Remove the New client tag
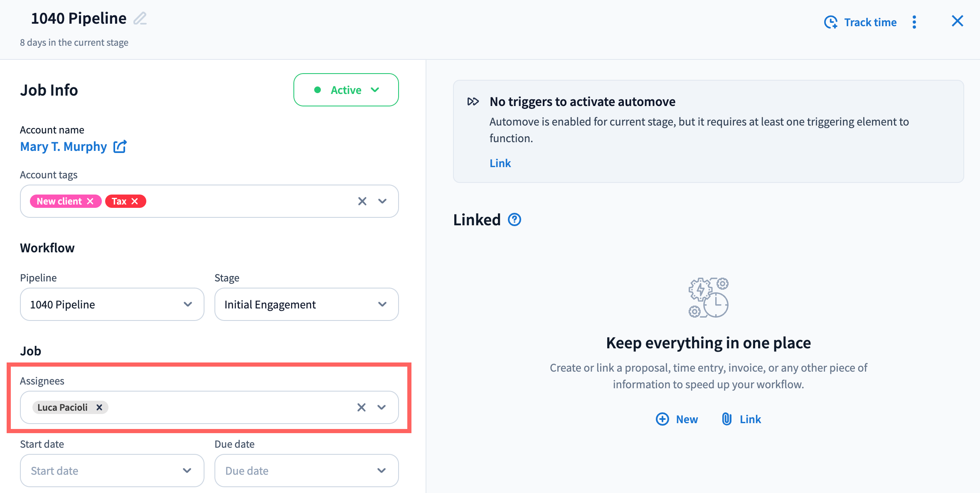Viewport: 980px width, 493px height. click(x=90, y=201)
